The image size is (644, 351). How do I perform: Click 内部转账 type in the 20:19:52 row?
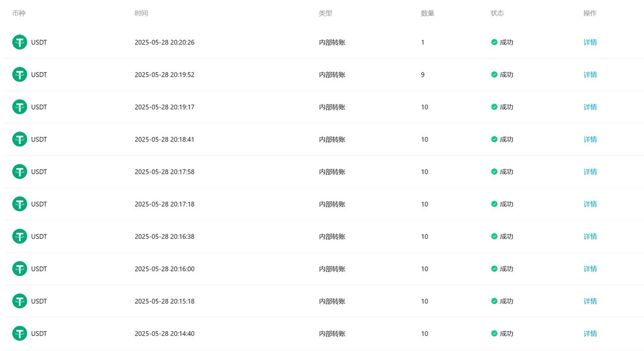(x=332, y=75)
